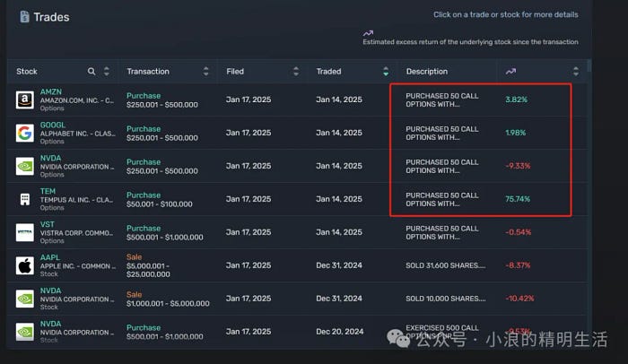Click the Filed column header
628x364 pixels.
point(235,72)
